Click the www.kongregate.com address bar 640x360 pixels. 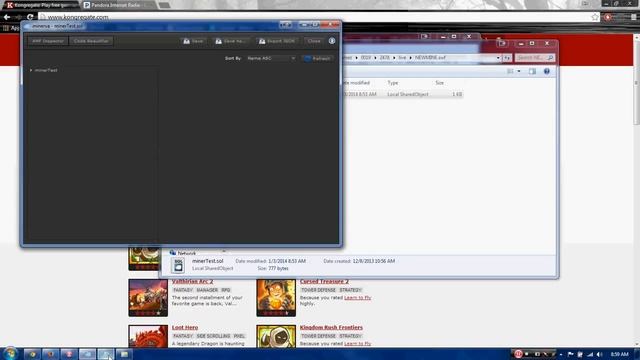click(x=318, y=17)
